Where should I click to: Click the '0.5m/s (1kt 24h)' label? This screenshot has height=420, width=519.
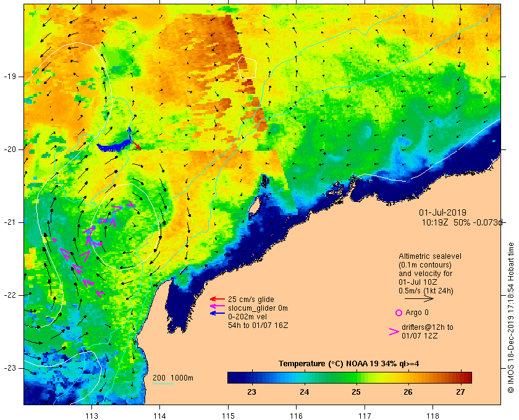(426, 291)
